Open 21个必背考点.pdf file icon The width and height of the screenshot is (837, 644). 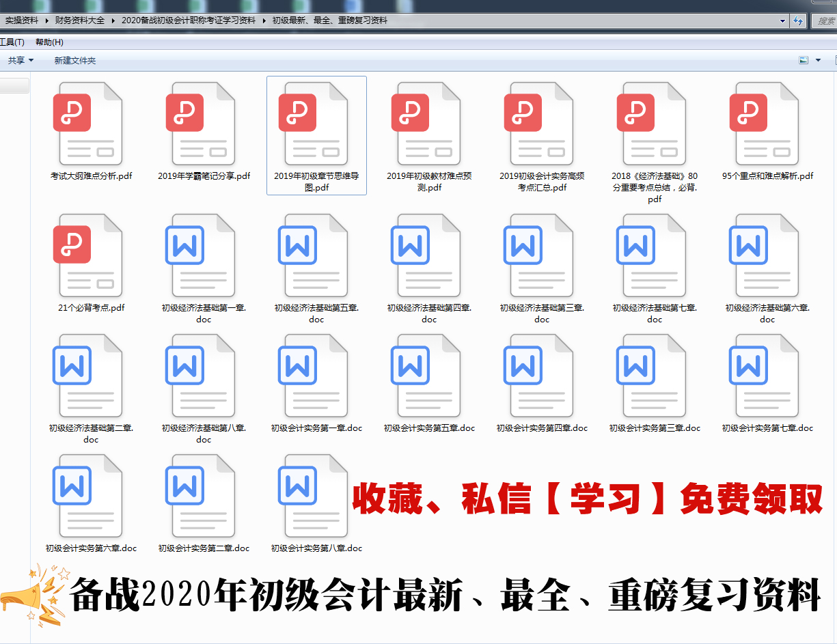click(89, 254)
